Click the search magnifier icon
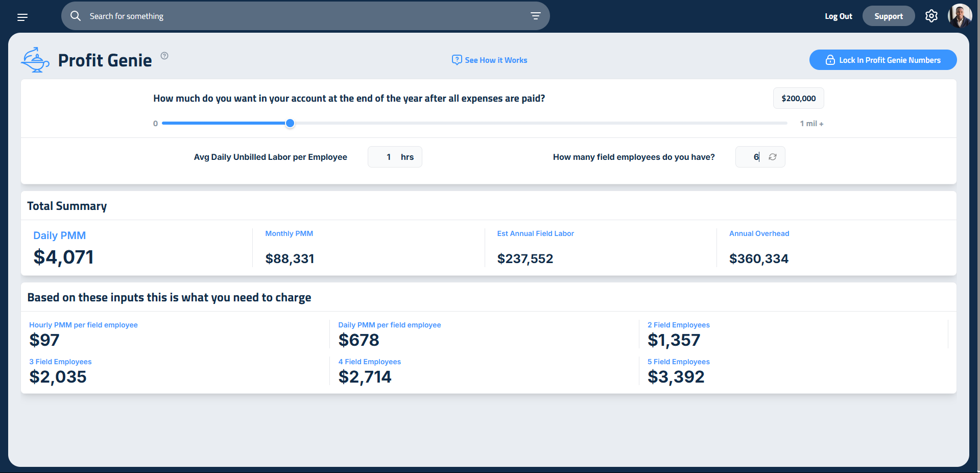 76,16
